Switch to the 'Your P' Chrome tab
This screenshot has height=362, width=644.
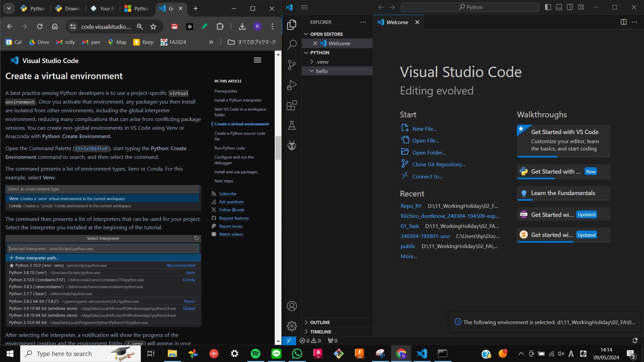[102, 8]
